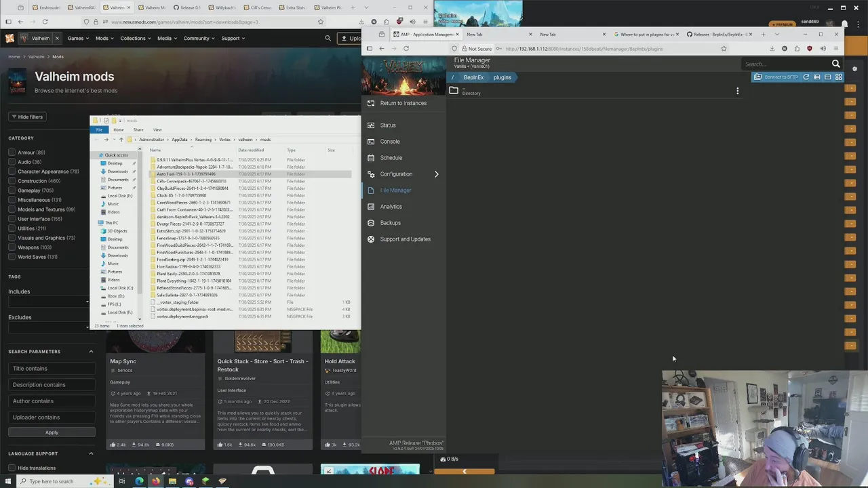Collapse Search Parameters section chevron
Image resolution: width=868 pixels, height=488 pixels.
[x=91, y=352]
